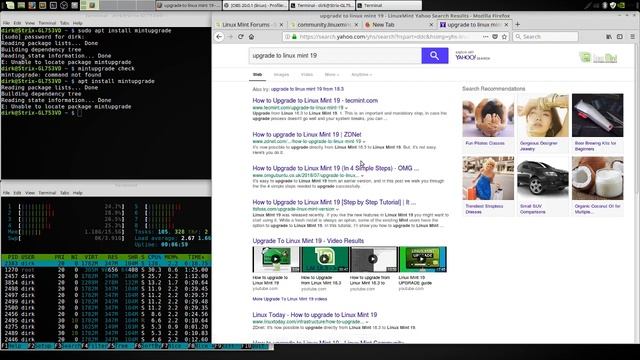640x360 pixels.
Task: Select the Video search tab
Action: (x=307, y=75)
